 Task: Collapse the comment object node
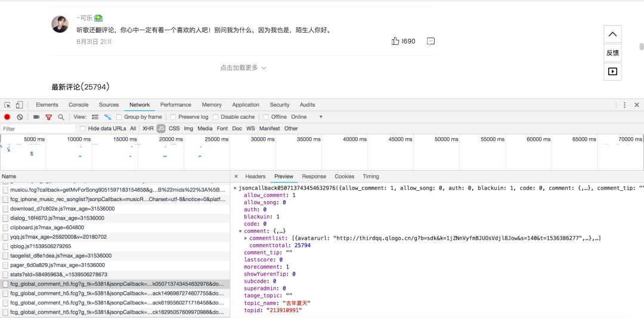click(x=240, y=231)
